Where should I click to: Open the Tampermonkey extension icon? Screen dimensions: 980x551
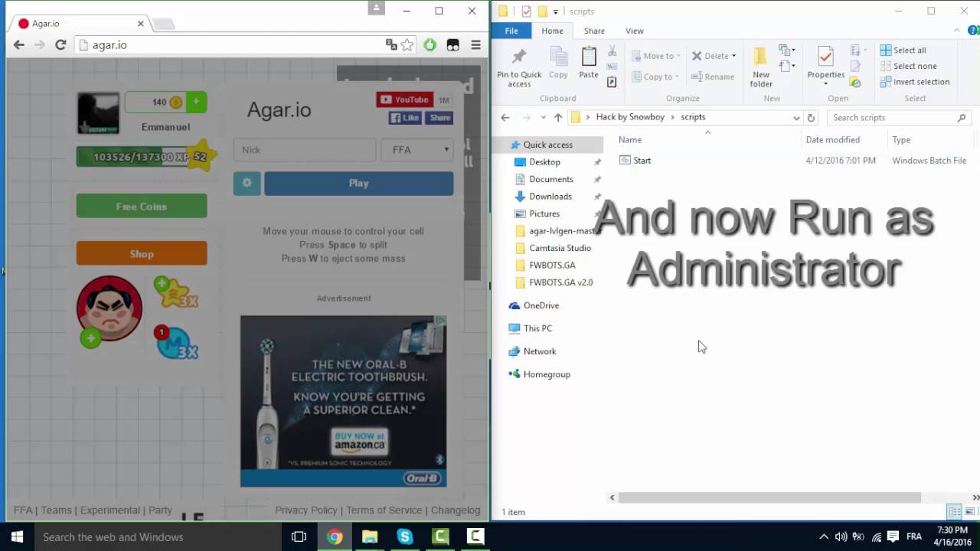coord(453,45)
